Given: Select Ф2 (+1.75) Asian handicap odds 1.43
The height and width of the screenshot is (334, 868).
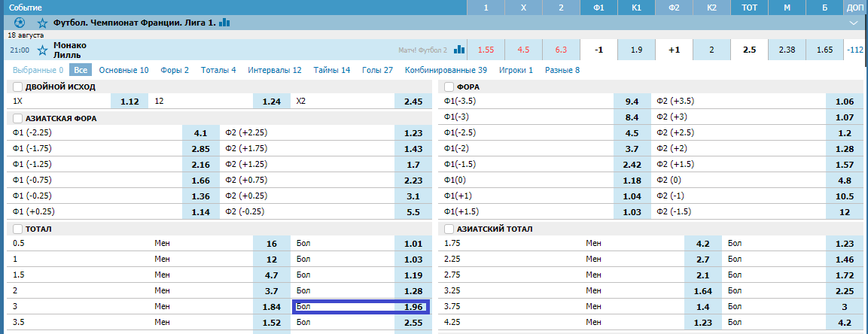Looking at the screenshot, I should [x=413, y=149].
